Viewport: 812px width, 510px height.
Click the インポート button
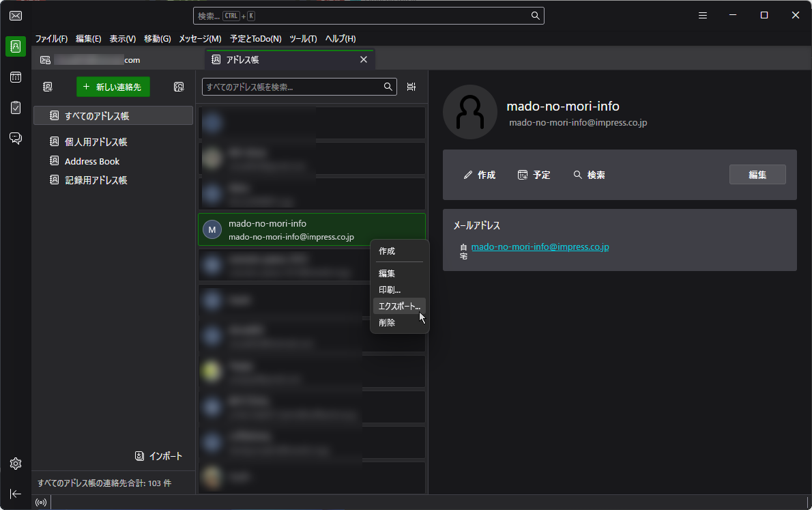point(158,456)
